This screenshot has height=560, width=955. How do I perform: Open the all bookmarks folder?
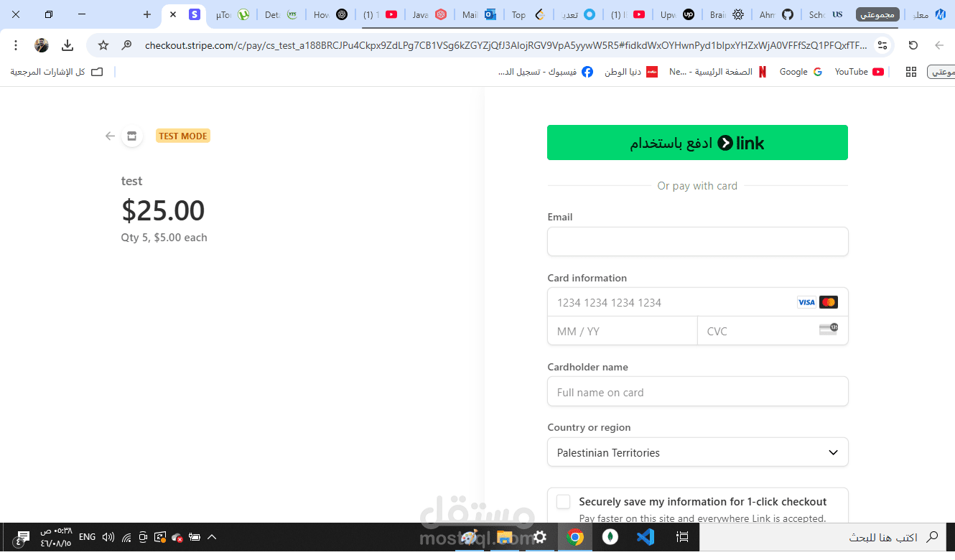tap(57, 72)
